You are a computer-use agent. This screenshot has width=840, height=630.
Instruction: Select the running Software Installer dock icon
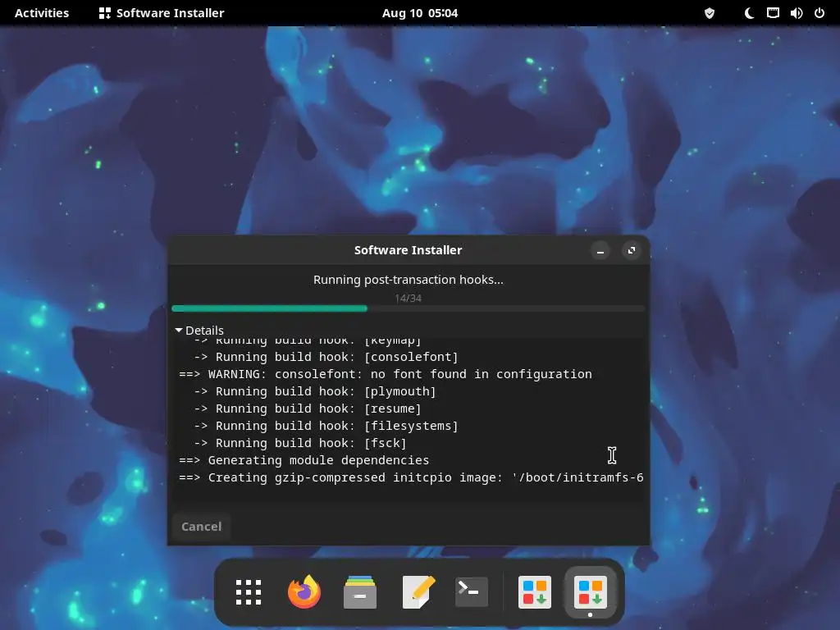[591, 592]
